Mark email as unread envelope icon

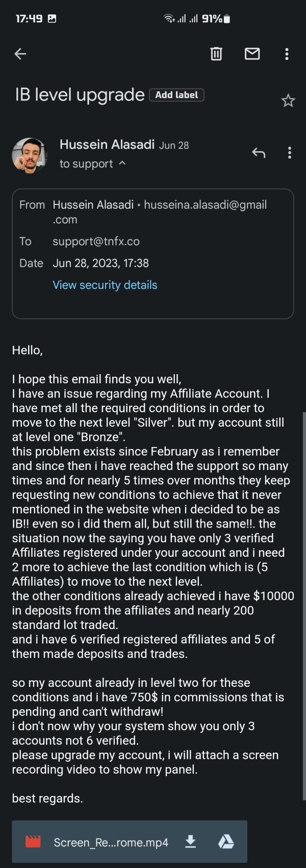click(x=252, y=54)
